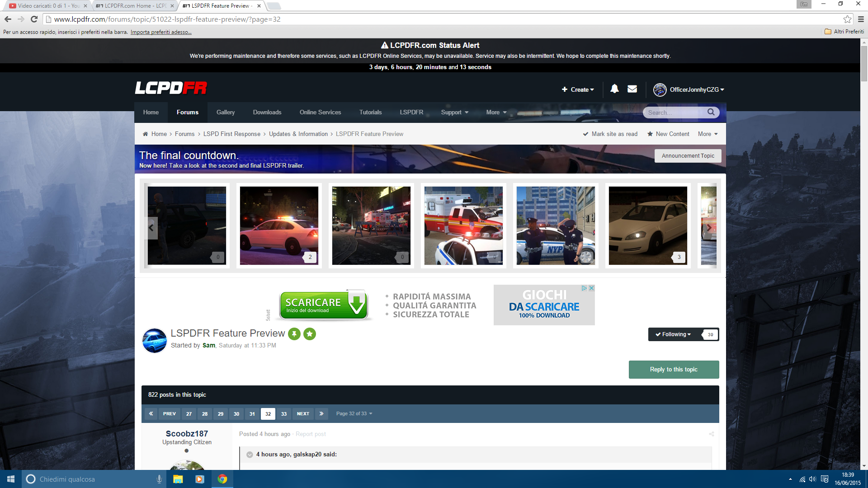The height and width of the screenshot is (488, 868).
Task: Click the gallery carousel right arrow
Action: coord(709,228)
